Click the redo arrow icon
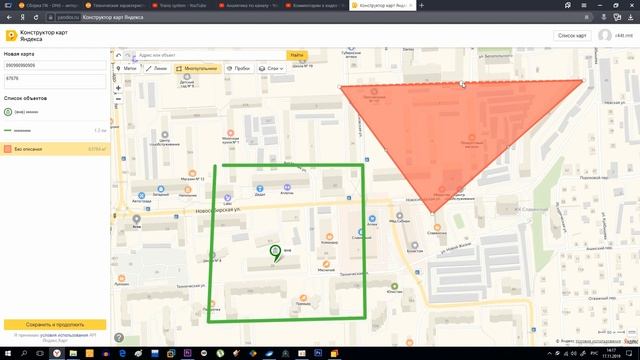 [128, 55]
